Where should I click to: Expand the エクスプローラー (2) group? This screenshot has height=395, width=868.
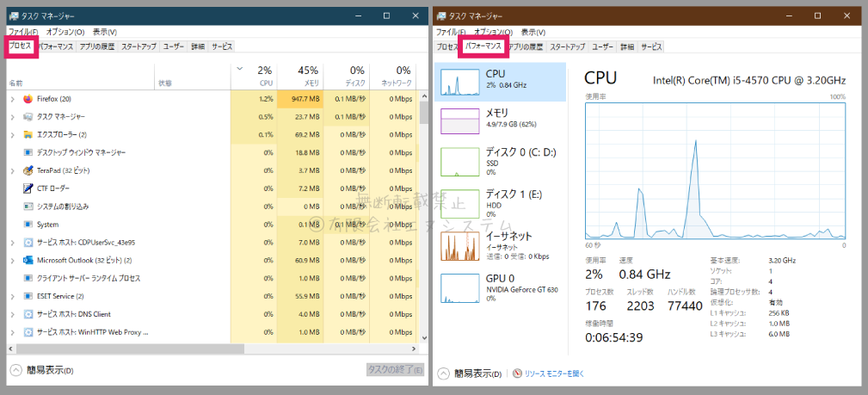[x=13, y=134]
